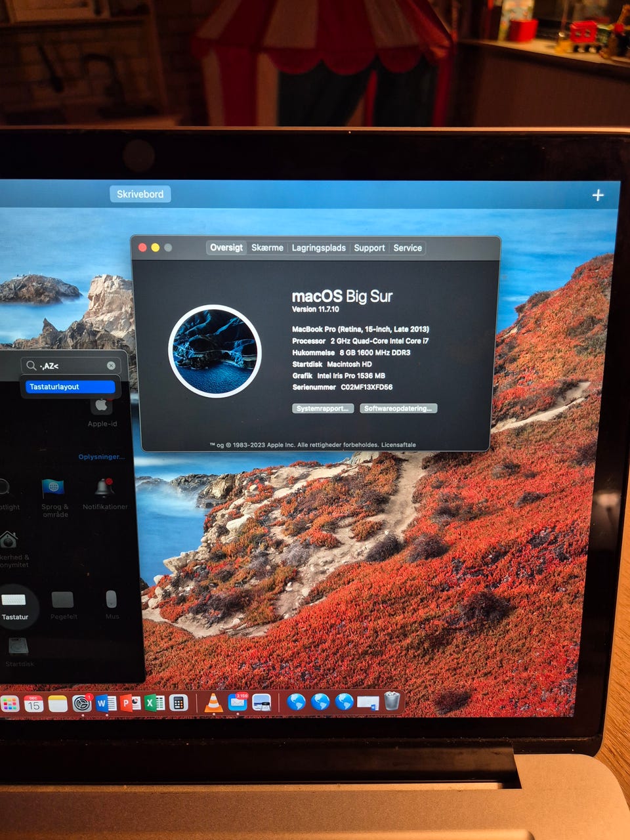Open Sprog & område preference pane
This screenshot has width=630, height=840.
[x=54, y=497]
